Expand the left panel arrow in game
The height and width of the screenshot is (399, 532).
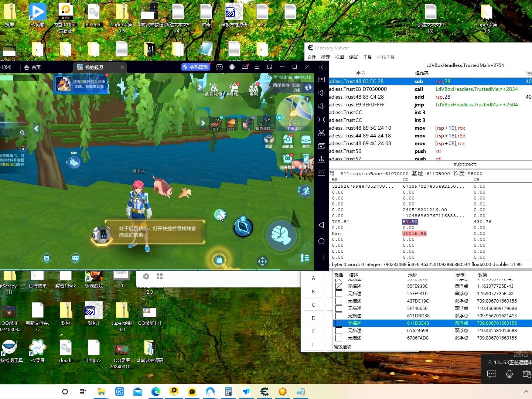[x=36, y=129]
